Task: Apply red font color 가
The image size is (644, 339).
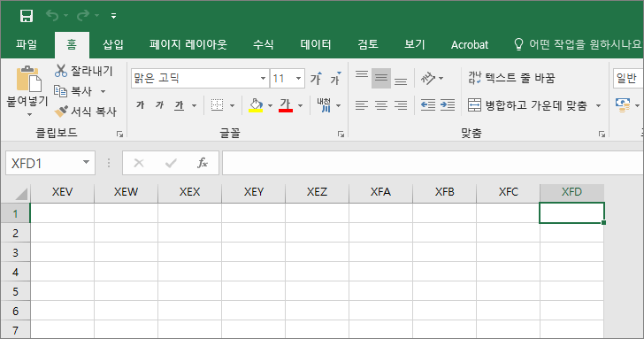Action: [x=286, y=105]
